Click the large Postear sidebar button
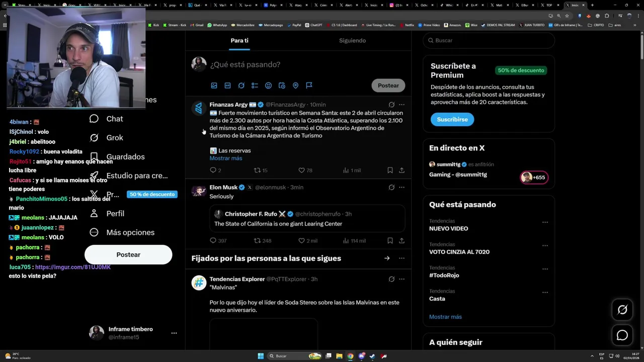 tap(128, 255)
